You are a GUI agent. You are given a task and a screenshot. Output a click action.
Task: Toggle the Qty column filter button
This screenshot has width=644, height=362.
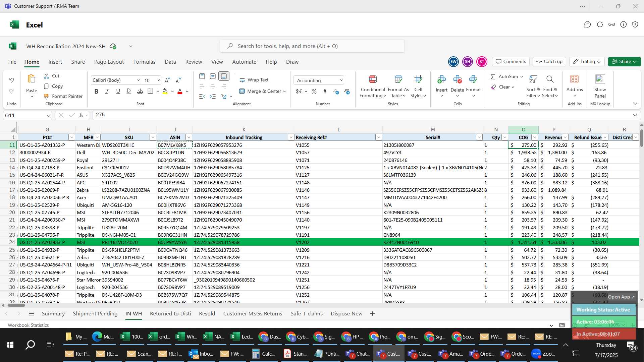(x=504, y=137)
